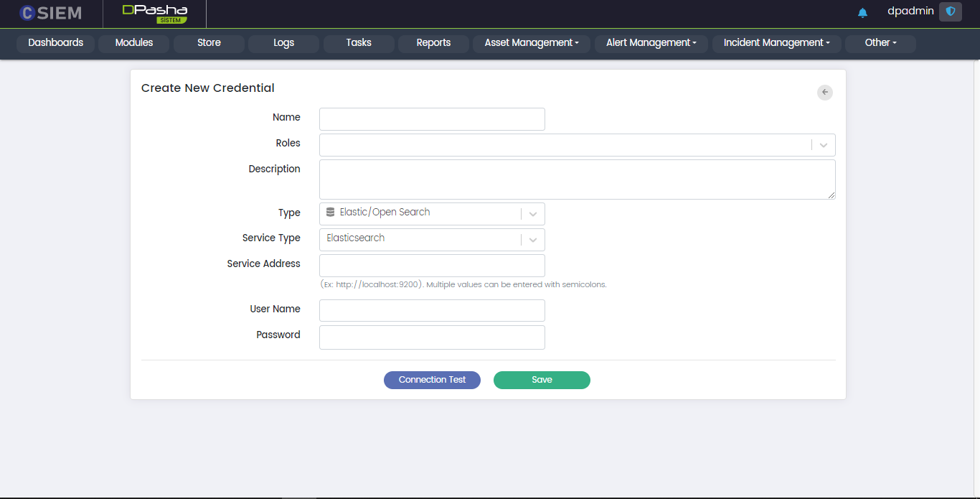Open the Incident Management menu
This screenshot has width=980, height=499.
click(x=776, y=43)
